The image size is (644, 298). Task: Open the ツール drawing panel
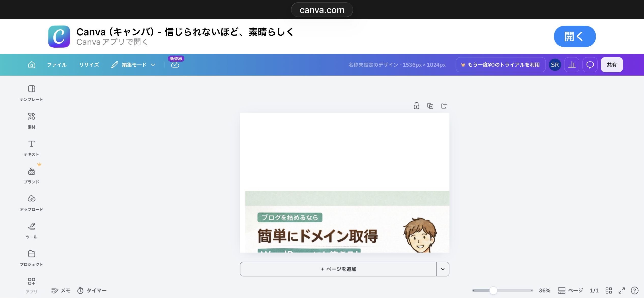(32, 231)
